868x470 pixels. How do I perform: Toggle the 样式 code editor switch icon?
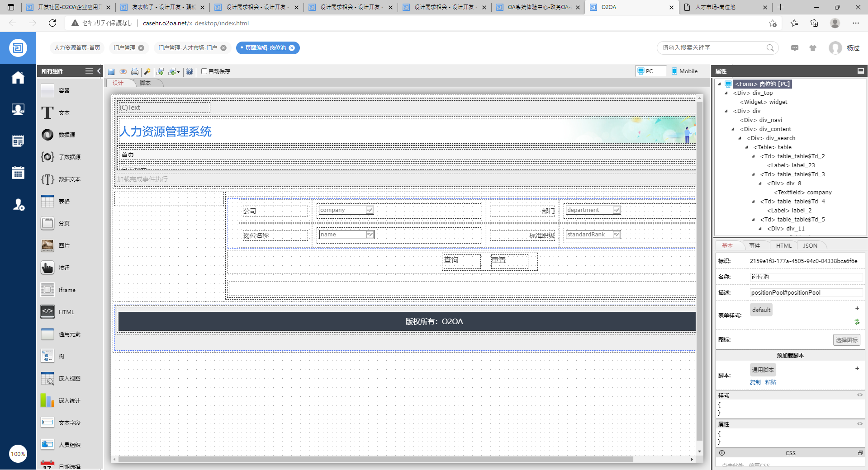click(x=859, y=395)
